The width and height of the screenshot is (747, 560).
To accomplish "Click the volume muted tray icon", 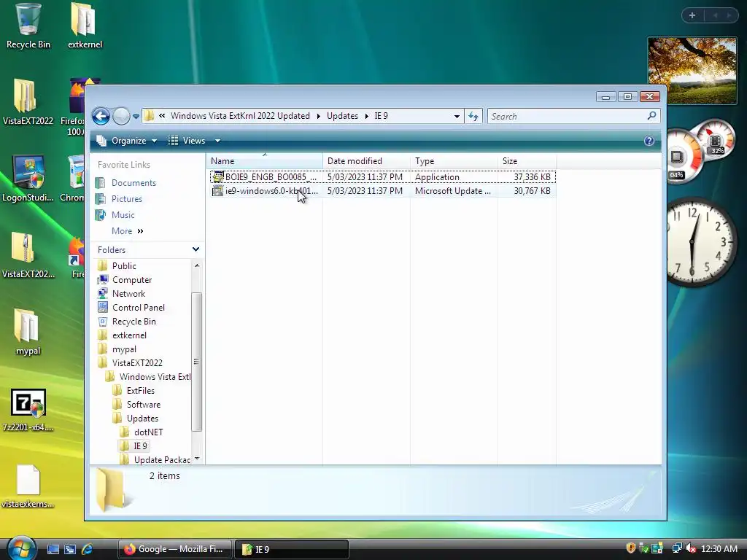I will coord(690,548).
